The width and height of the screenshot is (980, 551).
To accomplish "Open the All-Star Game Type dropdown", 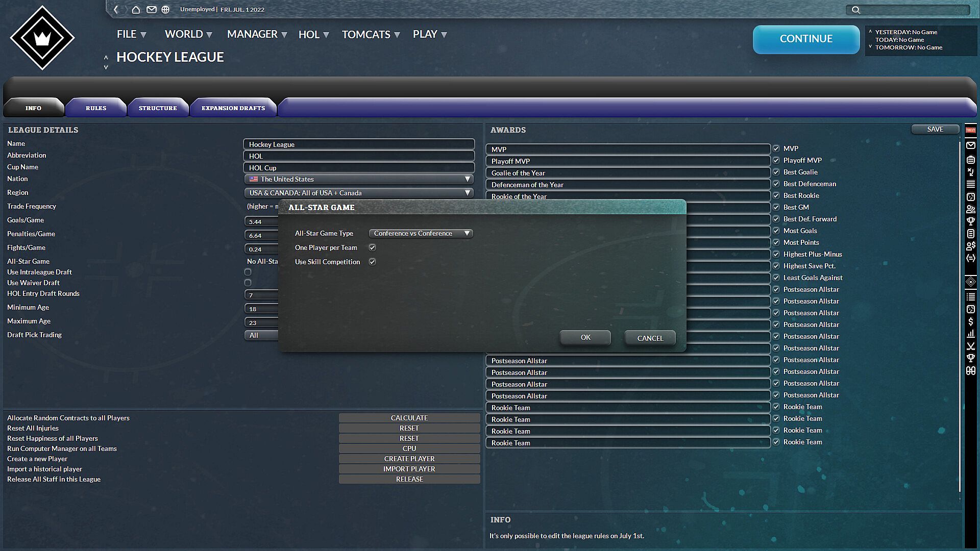I will coord(421,234).
